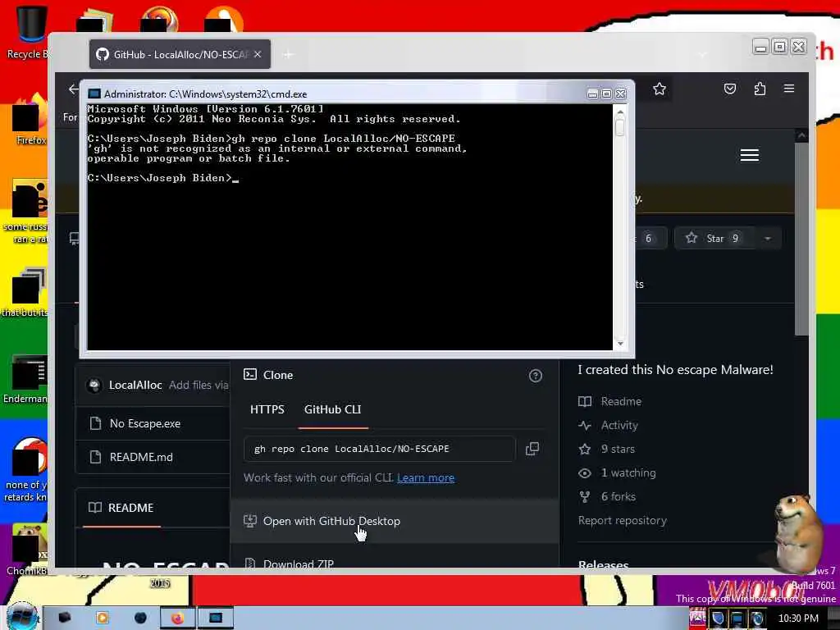The height and width of the screenshot is (630, 840).
Task: Select the README tab heading
Action: 121,508
